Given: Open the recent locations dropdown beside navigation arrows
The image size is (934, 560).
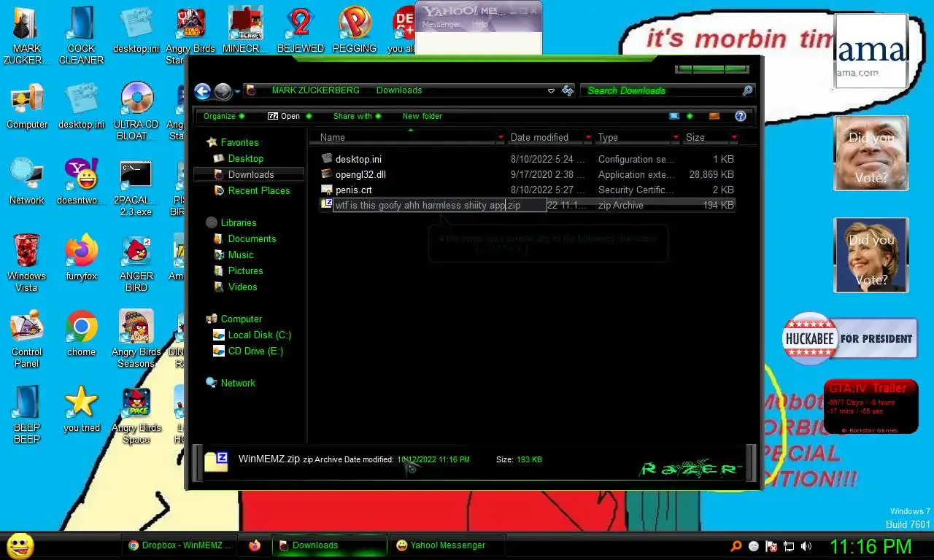Looking at the screenshot, I should pyautogui.click(x=237, y=92).
